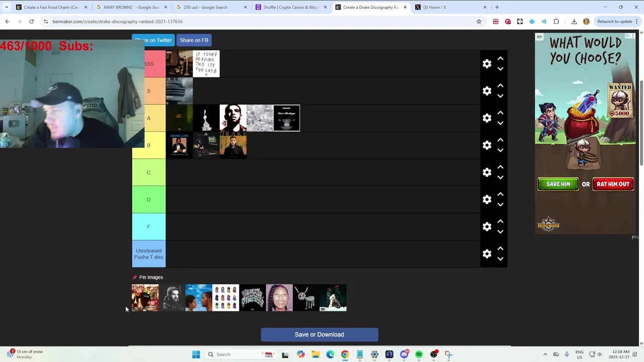
Task: Open the tab search dropdown arrow
Action: coord(6,7)
